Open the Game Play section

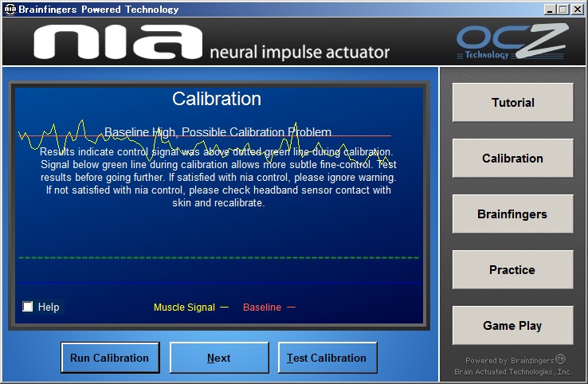point(512,326)
